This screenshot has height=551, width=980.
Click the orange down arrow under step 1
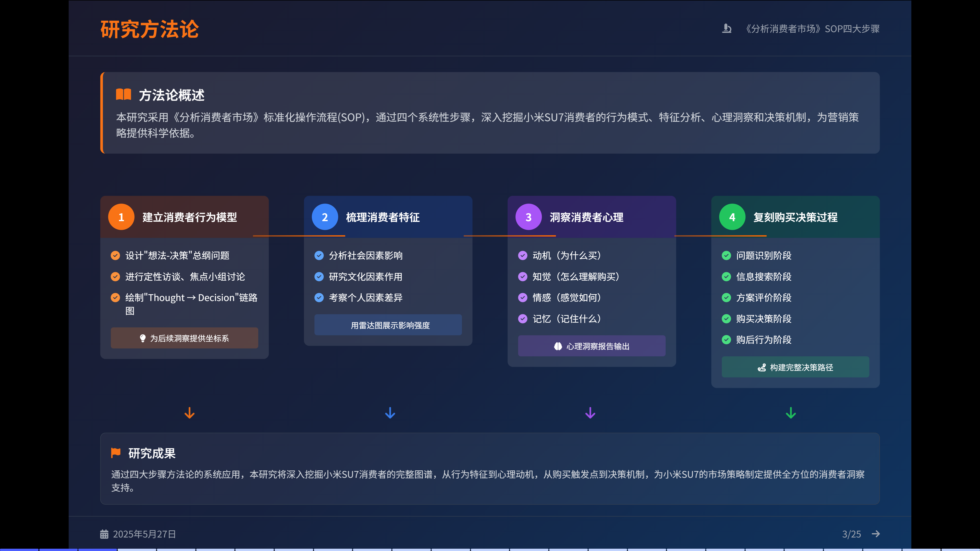point(189,413)
